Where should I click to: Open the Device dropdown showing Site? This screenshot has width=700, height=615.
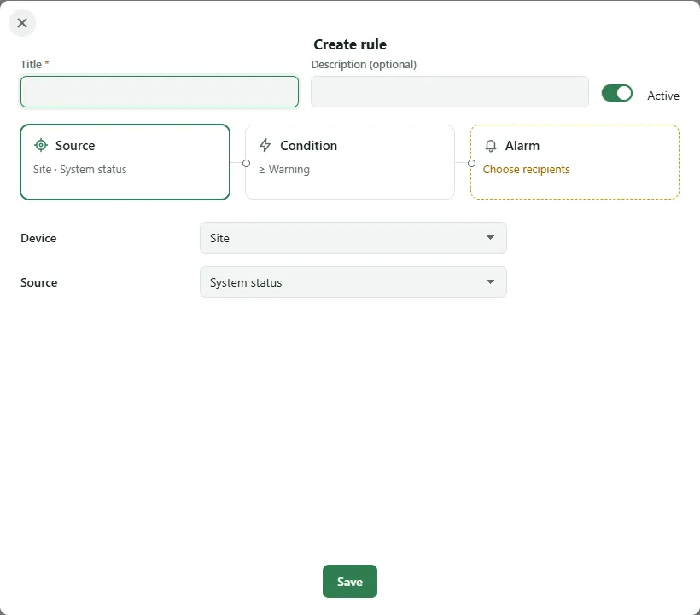pyautogui.click(x=353, y=238)
